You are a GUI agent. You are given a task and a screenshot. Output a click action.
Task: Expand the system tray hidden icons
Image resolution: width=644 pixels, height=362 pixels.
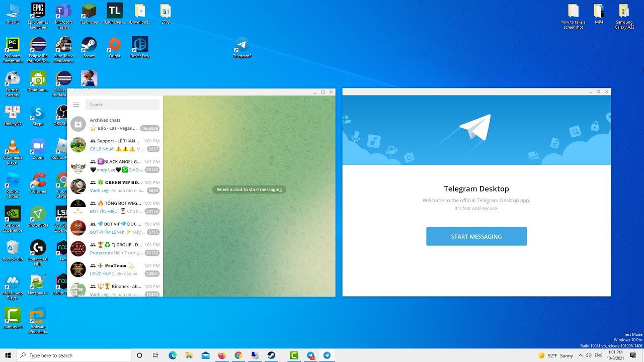point(581,355)
